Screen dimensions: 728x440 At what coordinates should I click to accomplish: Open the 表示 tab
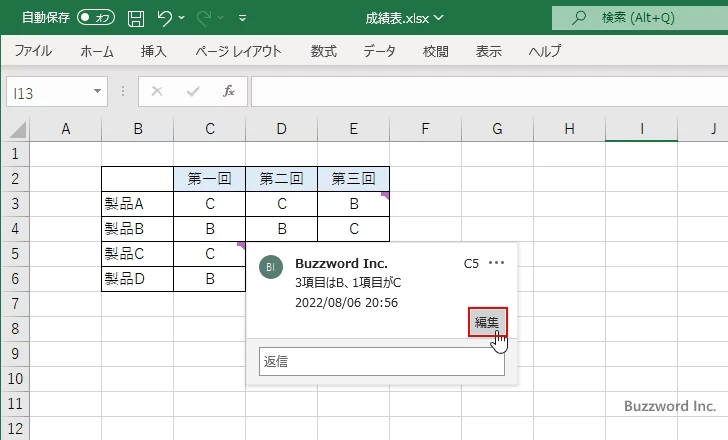pos(488,51)
